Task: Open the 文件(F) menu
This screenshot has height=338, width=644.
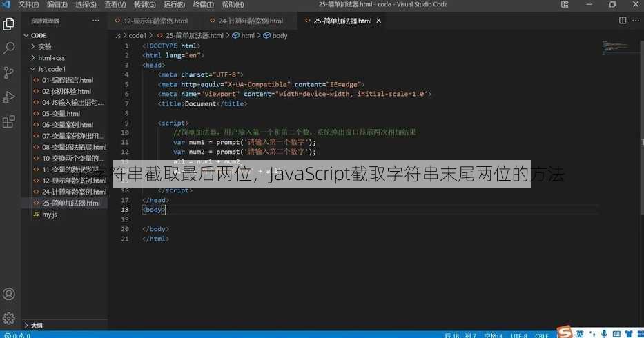Action: point(28,5)
